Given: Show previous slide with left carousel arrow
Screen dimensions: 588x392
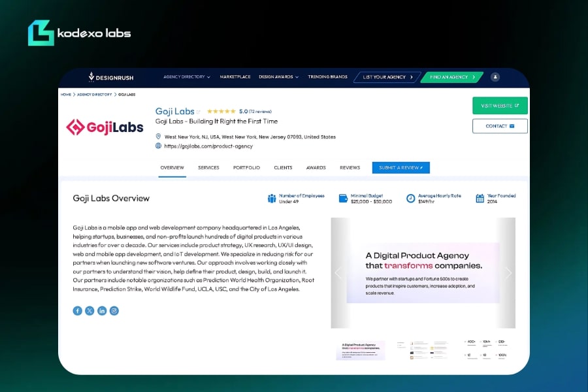Looking at the screenshot, I should click(x=338, y=272).
